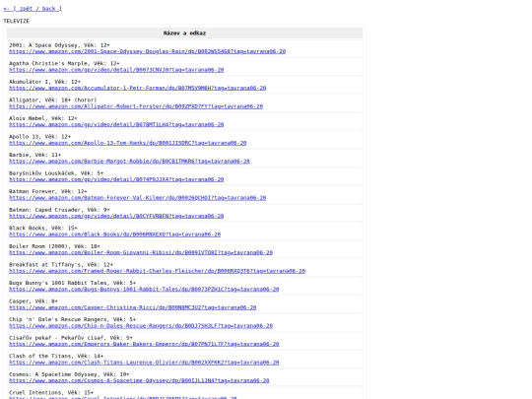The height and width of the screenshot is (399, 532).
Task: Select text 'Barbie, Věk: 11+'
Action: [x=34, y=156]
